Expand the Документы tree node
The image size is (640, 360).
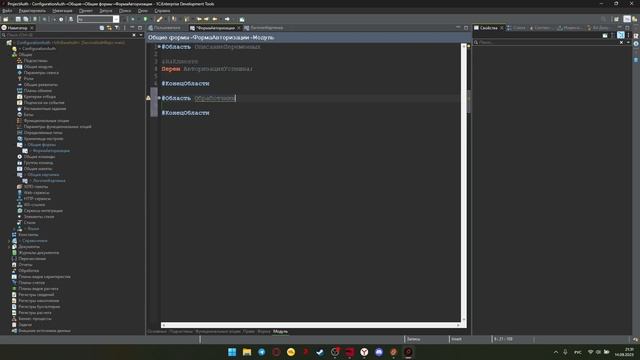pos(9,247)
